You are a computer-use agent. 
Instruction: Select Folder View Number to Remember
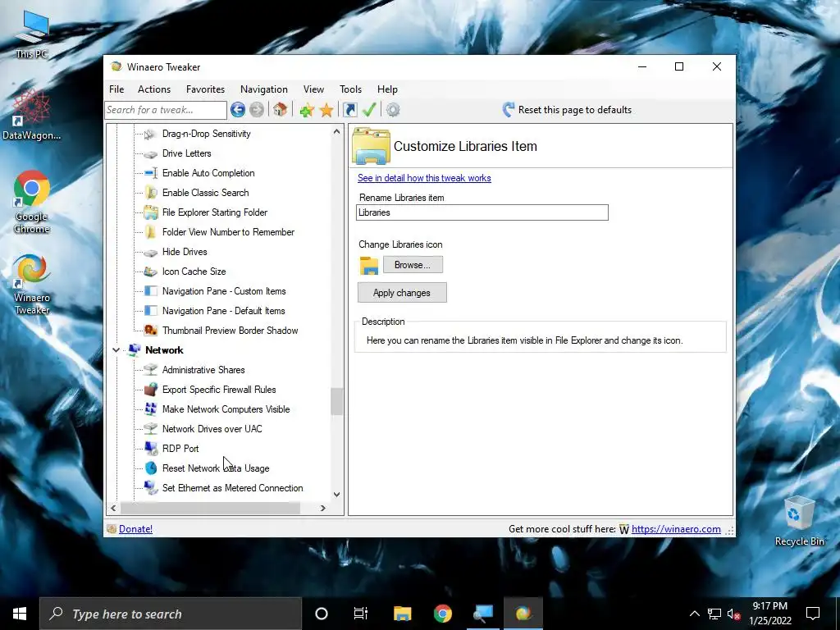pos(228,232)
